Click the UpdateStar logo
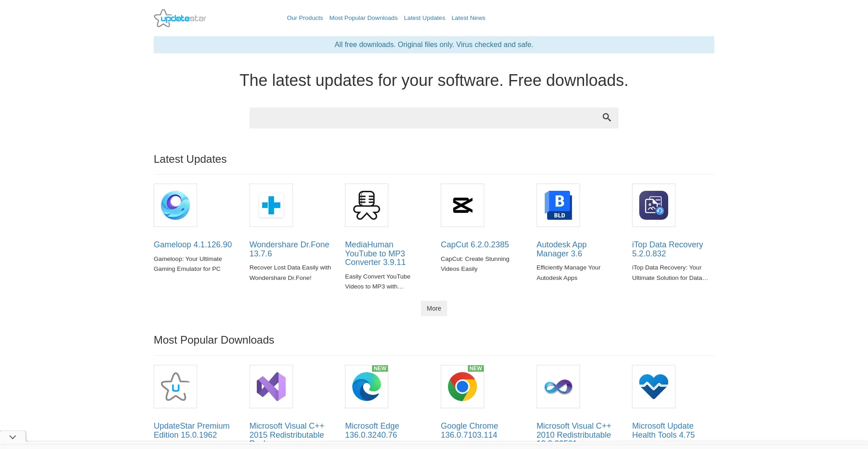 [180, 18]
